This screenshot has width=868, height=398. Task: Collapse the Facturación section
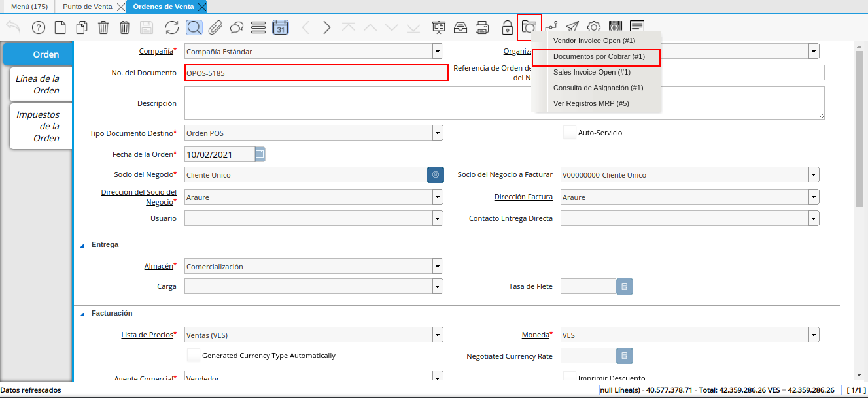[82, 314]
